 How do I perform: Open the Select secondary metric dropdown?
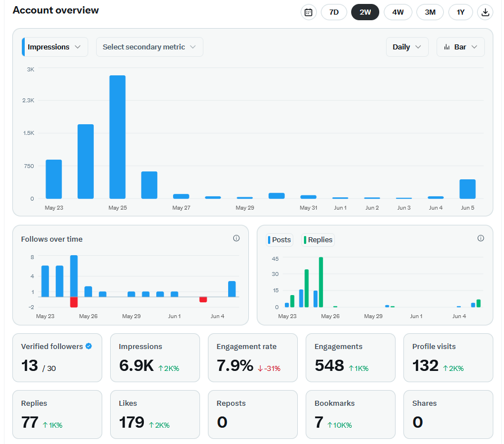[149, 47]
